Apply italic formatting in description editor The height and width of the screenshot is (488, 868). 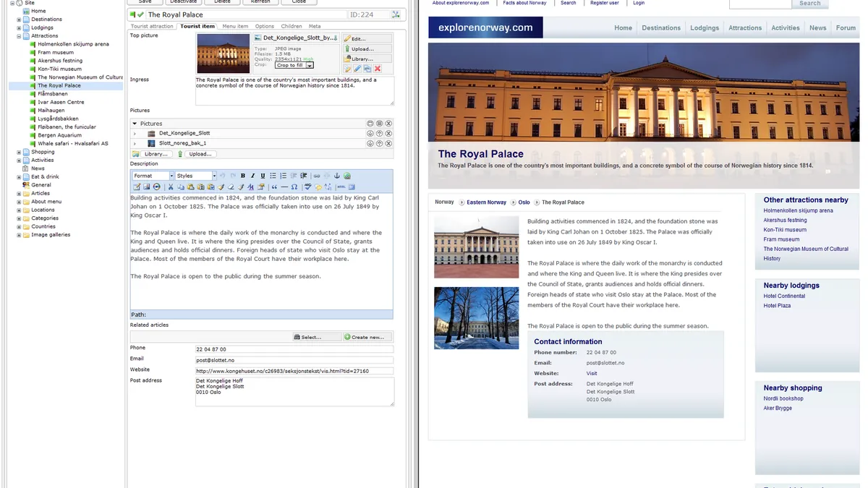click(252, 176)
